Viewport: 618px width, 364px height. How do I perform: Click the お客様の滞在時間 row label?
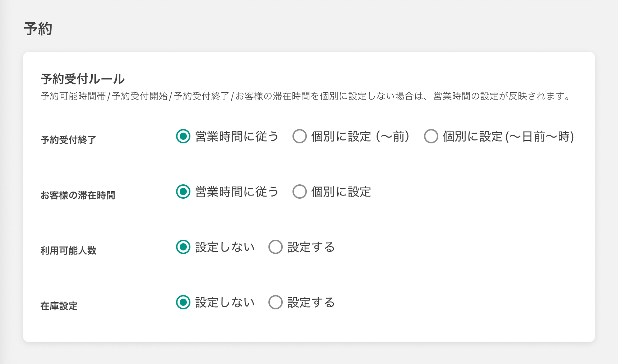pos(78,195)
